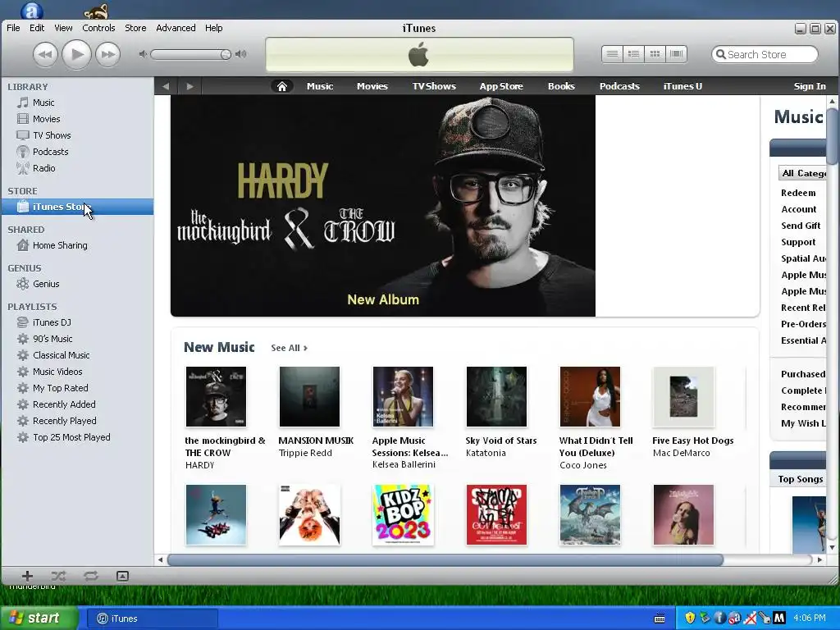
Task: Click See All for New Music
Action: click(290, 348)
